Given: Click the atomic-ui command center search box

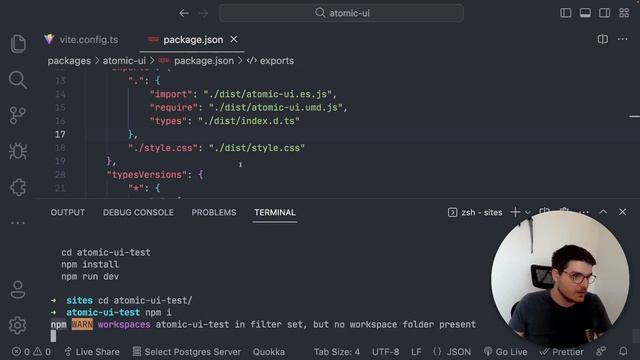Looking at the screenshot, I should pos(341,13).
